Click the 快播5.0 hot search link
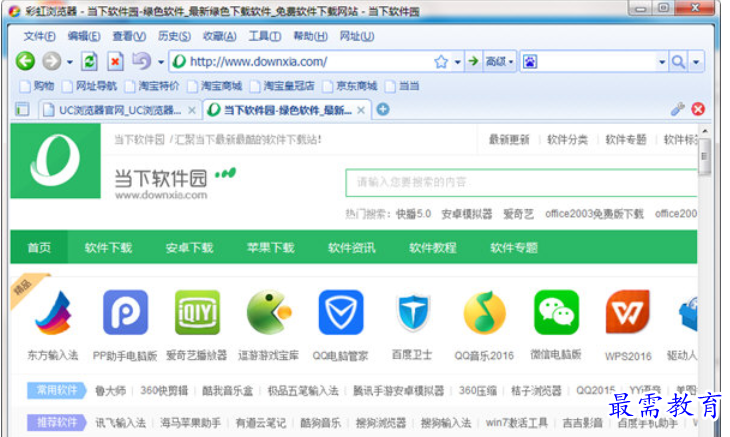The image size is (730, 437). coord(413,214)
